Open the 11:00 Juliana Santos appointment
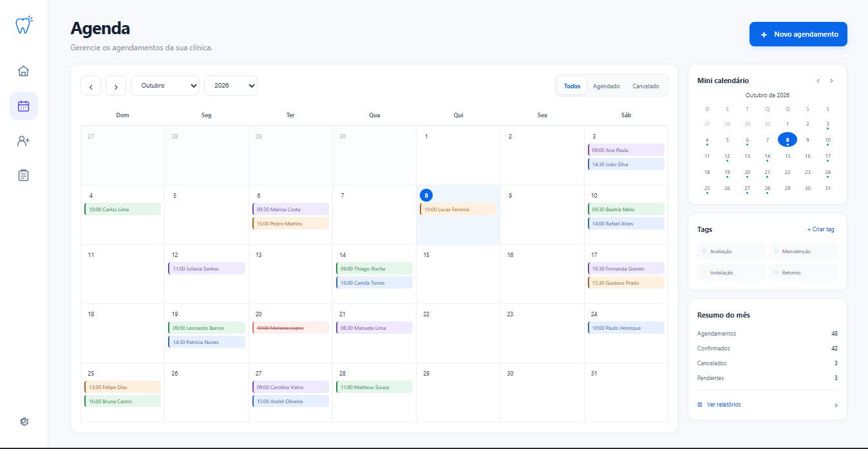Image resolution: width=868 pixels, height=449 pixels. (207, 269)
